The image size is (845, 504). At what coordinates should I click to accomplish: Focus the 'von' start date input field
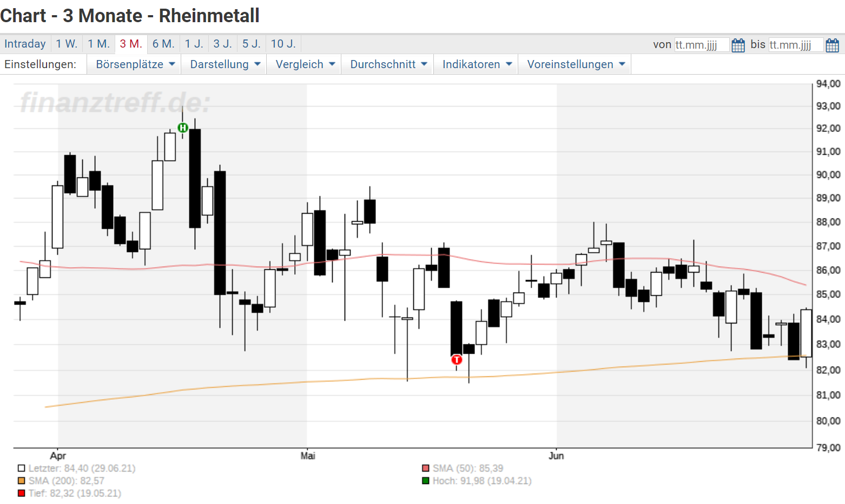[702, 45]
